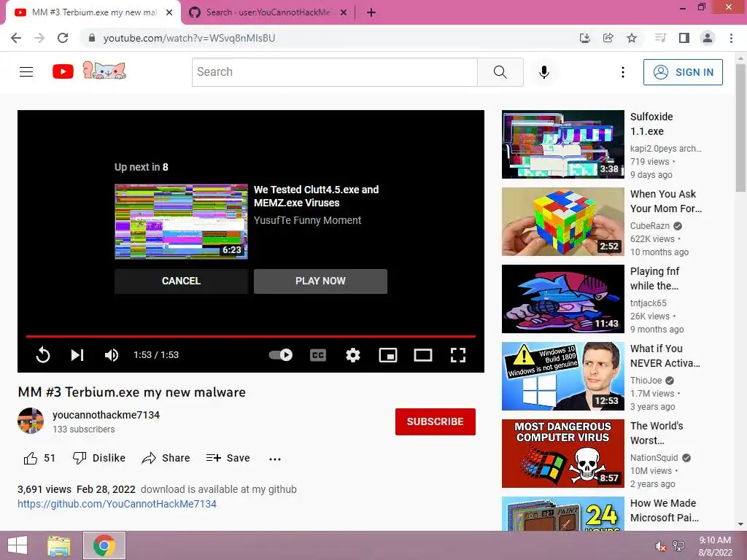Open the Rubik's cube video thumbnail
The image size is (747, 560).
(x=562, y=222)
